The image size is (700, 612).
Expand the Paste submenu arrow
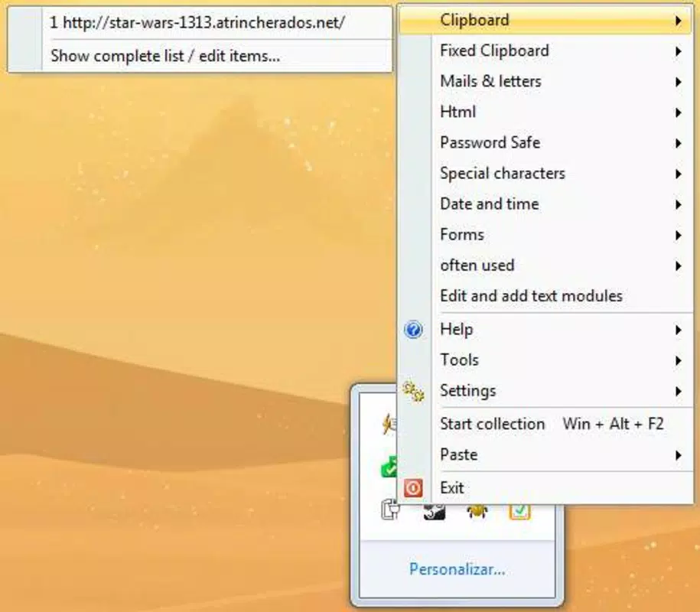click(x=678, y=455)
